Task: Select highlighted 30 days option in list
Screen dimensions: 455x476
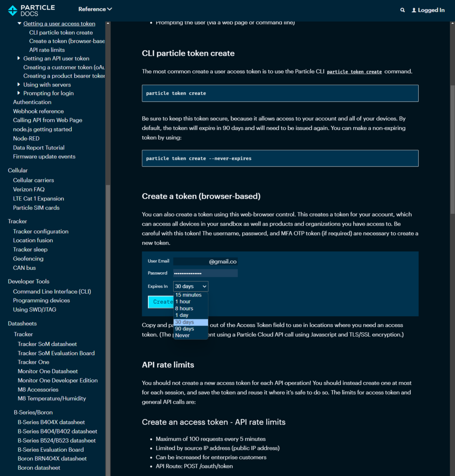Action: [191, 322]
